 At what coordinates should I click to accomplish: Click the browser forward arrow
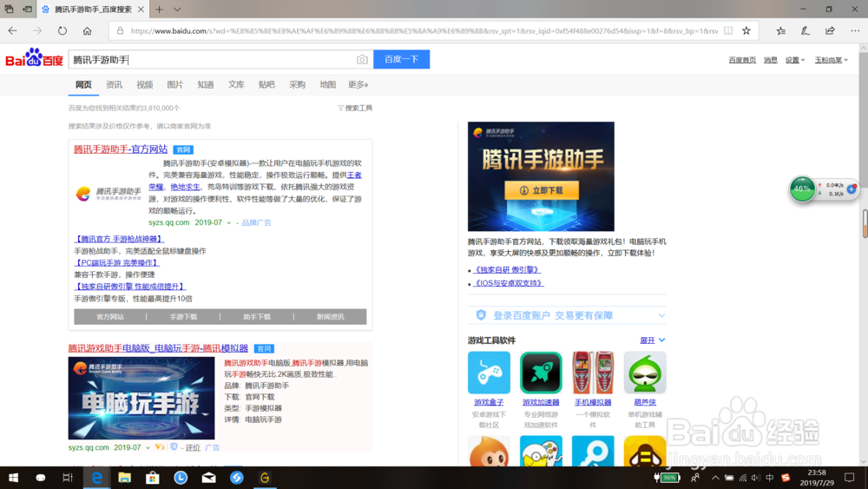pyautogui.click(x=37, y=31)
